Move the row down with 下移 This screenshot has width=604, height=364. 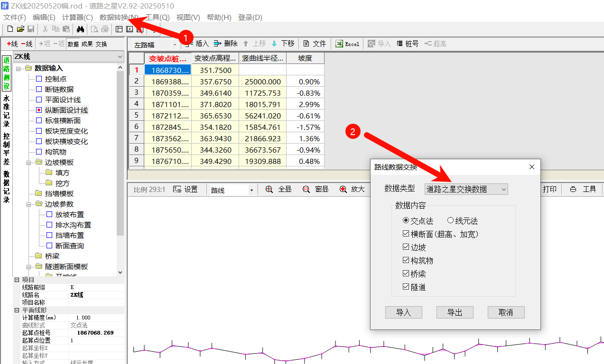click(283, 44)
